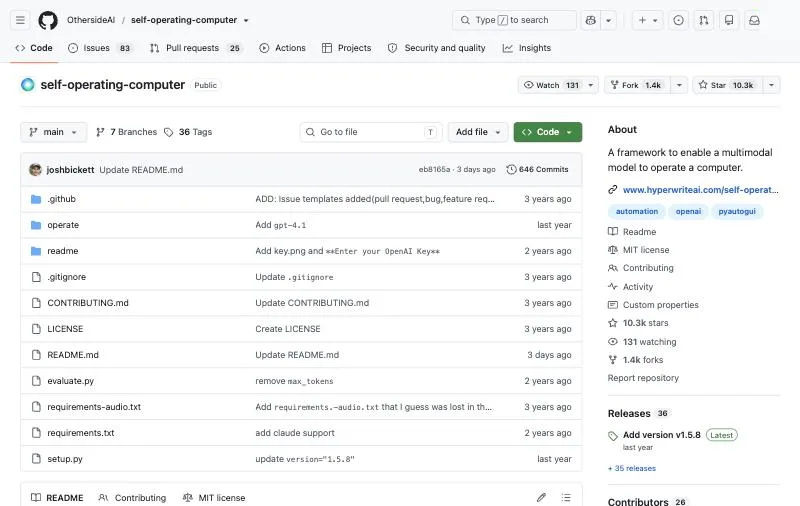Viewport: 800px width, 506px height.
Task: Open pull requests icon in top header
Action: 704,20
